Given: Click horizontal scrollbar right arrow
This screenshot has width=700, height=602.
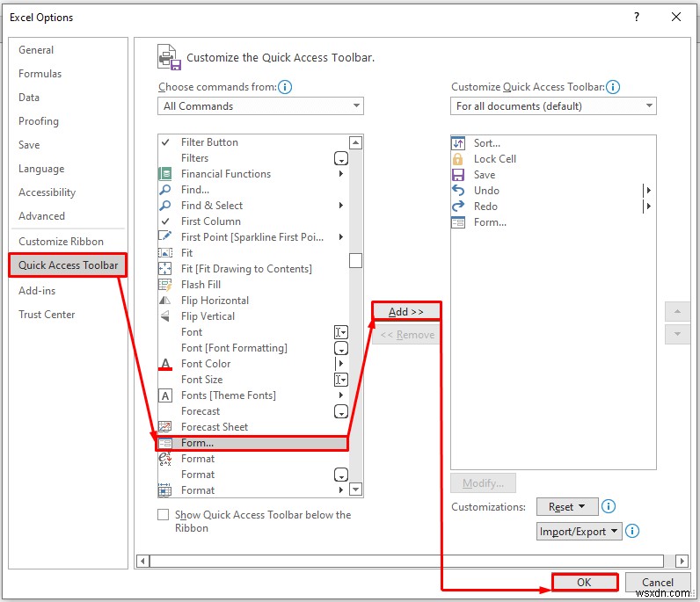Looking at the screenshot, I should coord(682,561).
